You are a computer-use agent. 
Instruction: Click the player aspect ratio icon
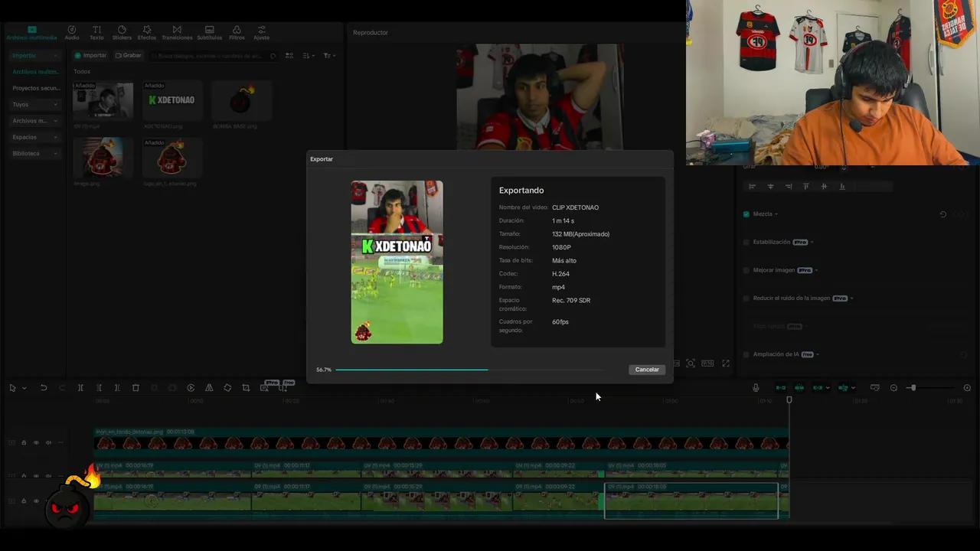(x=707, y=364)
